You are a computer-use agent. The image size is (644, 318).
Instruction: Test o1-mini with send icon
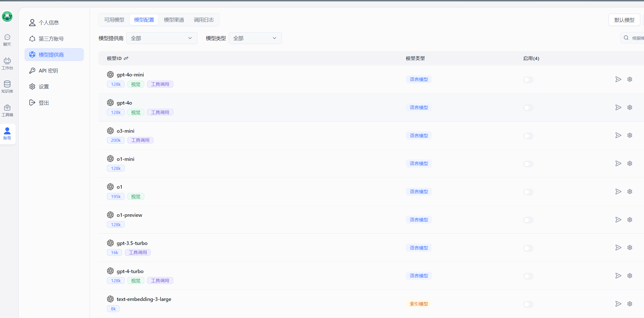tap(618, 163)
